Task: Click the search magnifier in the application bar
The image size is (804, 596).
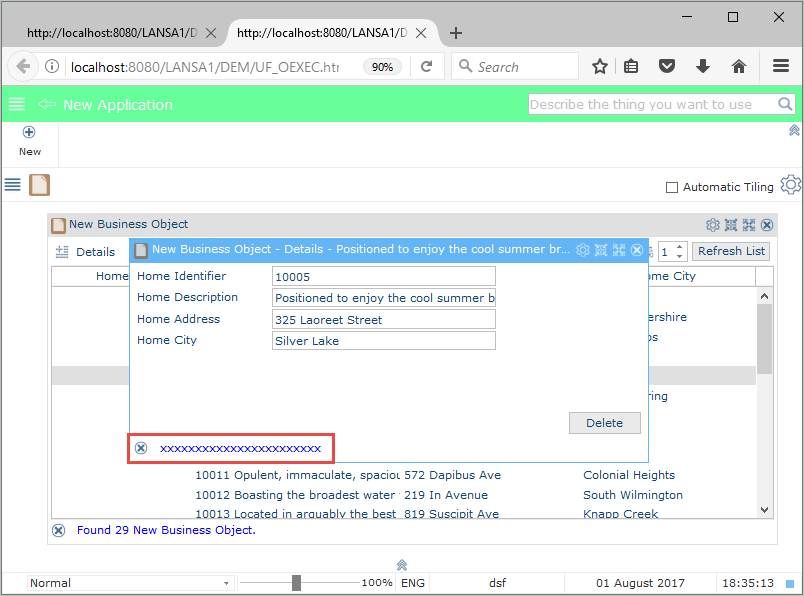Action: 785,104
